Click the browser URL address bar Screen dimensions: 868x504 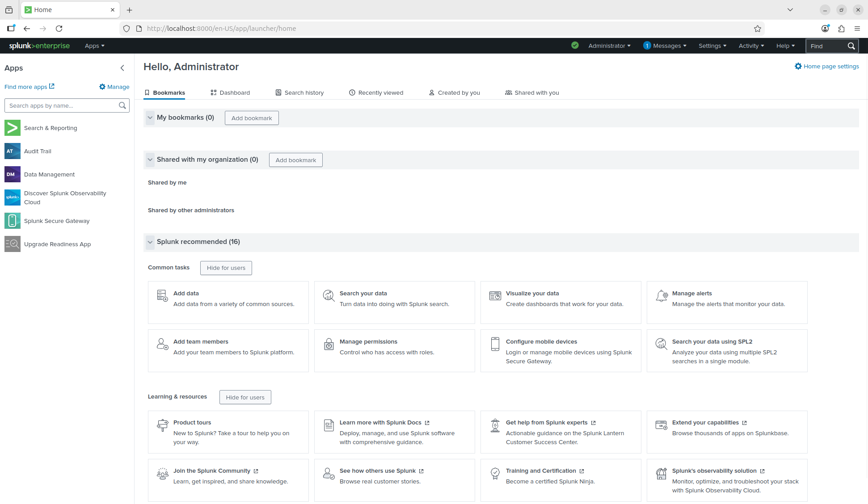[x=442, y=29]
